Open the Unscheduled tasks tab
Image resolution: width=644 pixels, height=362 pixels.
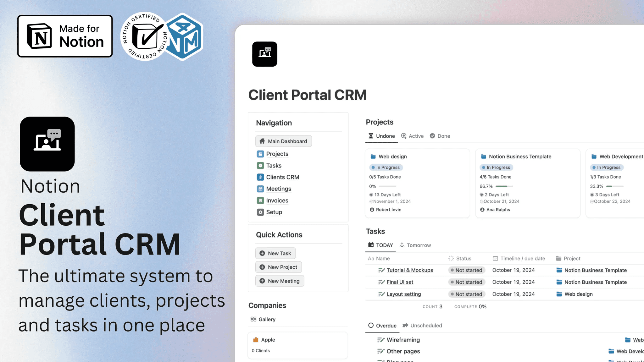tap(422, 326)
